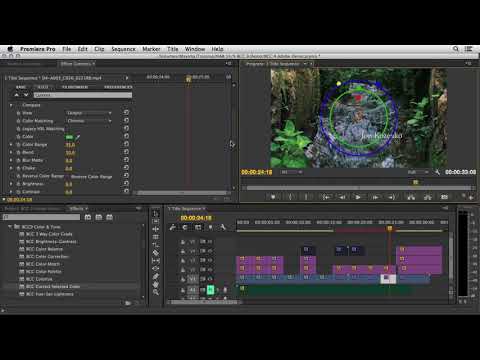Screen dimensions: 480x360
Task: Toggle animation stopwatch for Choke
Action: (x=19, y=168)
